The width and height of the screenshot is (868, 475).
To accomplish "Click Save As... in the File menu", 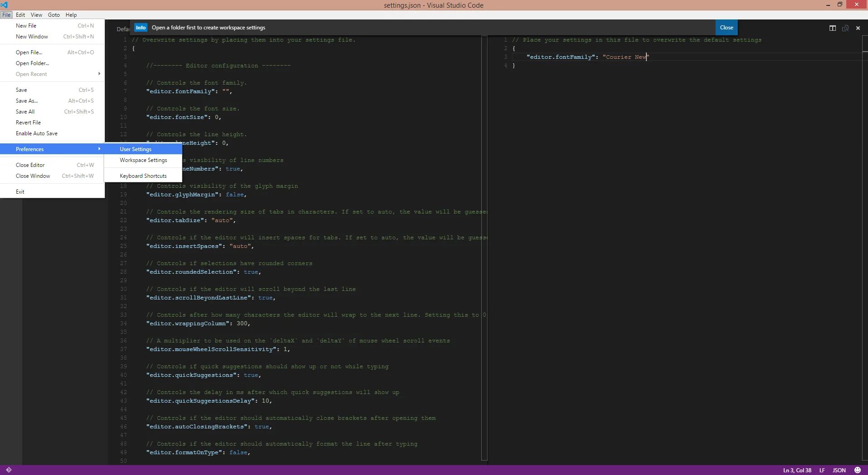I will pyautogui.click(x=52, y=101).
